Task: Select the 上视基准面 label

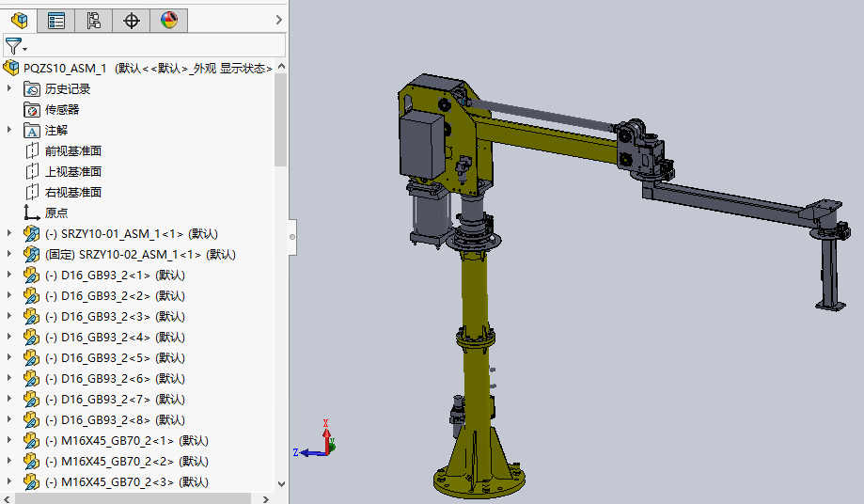Action: coord(73,172)
